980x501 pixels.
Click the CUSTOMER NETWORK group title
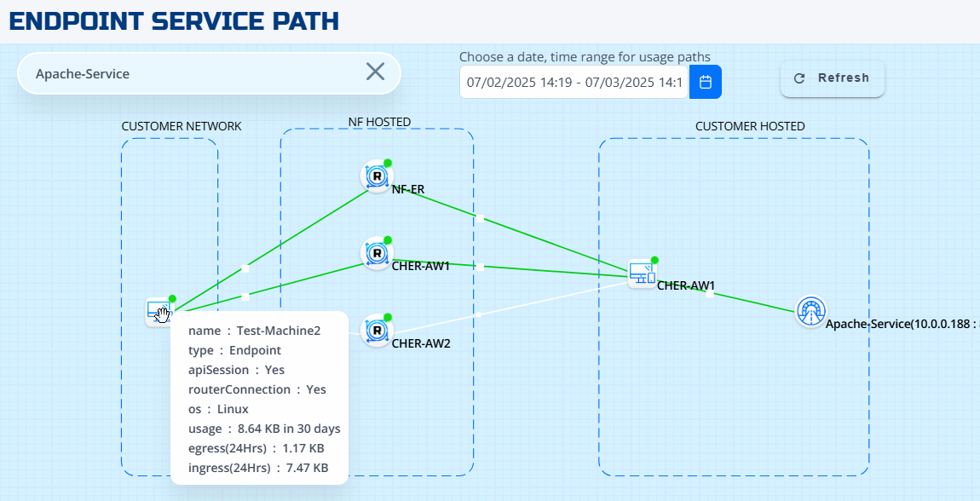[182, 126]
